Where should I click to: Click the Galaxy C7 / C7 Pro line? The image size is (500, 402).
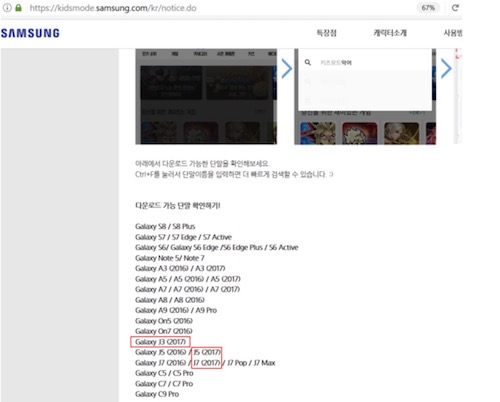[164, 384]
